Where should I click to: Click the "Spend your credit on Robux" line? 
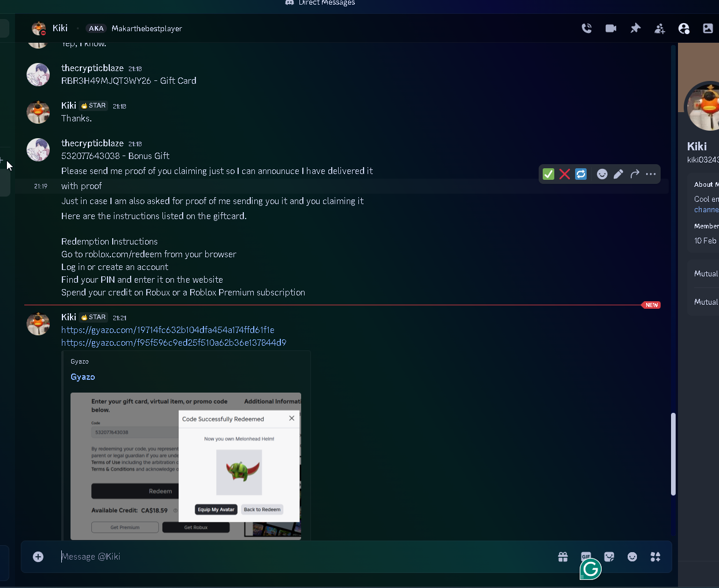click(x=183, y=293)
